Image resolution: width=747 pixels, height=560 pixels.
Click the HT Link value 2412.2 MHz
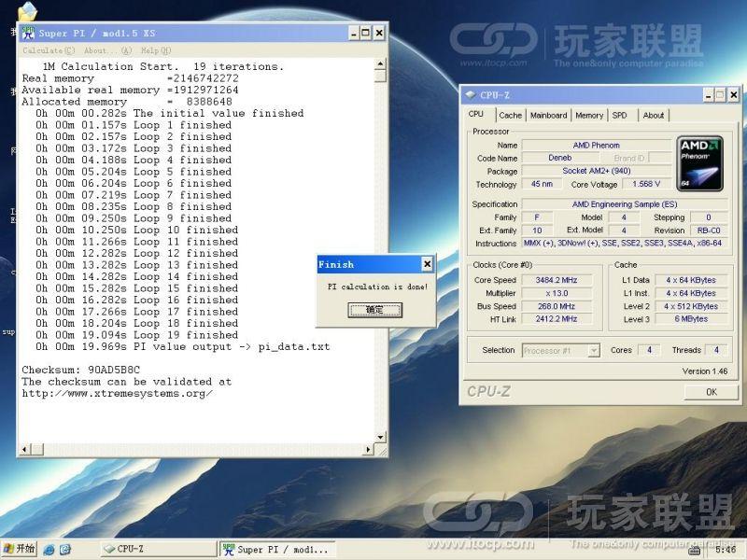click(557, 319)
